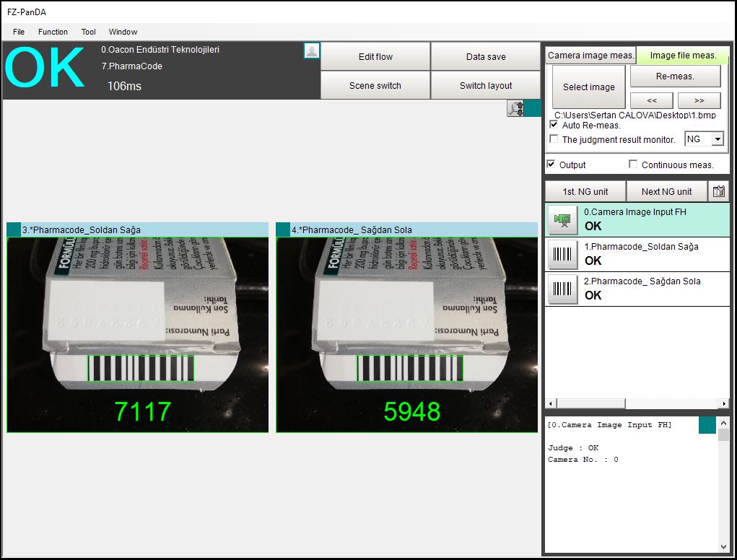This screenshot has height=560, width=737.
Task: Select the 1.Pharmacode_Soldan Sağa row
Action: 637,254
